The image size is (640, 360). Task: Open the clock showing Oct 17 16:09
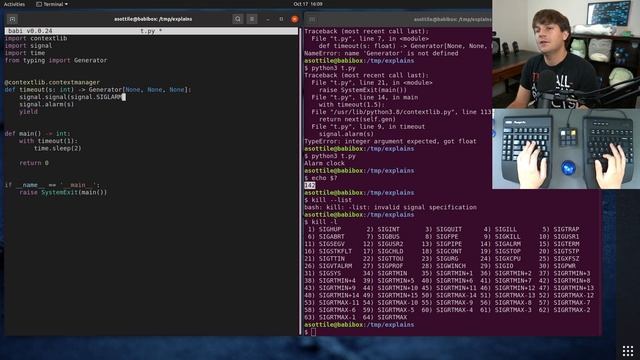(308, 4)
